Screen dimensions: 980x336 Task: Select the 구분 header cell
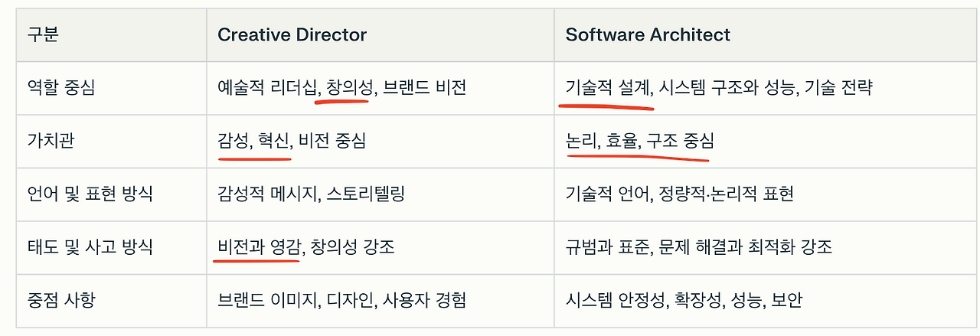(x=43, y=34)
